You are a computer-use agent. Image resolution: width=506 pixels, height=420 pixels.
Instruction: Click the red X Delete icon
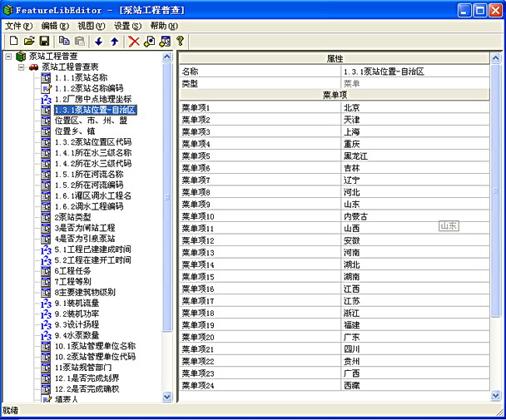coord(134,41)
